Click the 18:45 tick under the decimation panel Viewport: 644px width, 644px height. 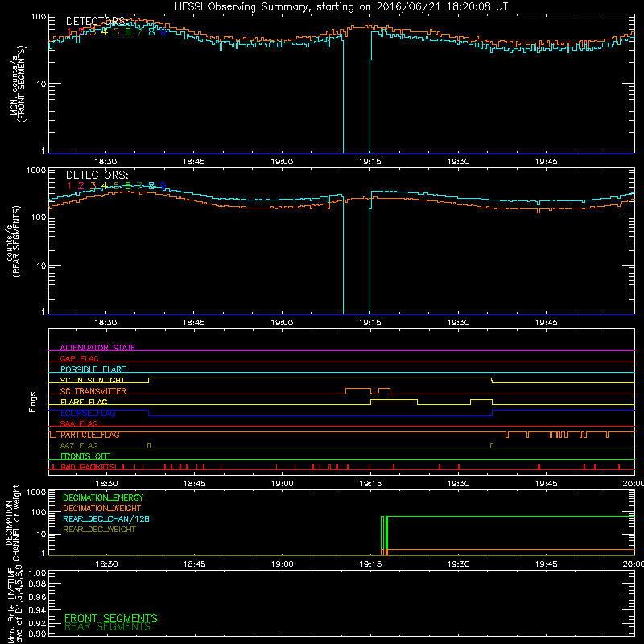194,564
